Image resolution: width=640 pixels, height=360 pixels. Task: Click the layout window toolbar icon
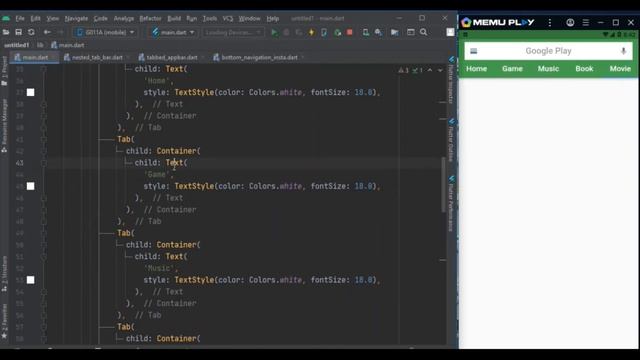pos(411,32)
